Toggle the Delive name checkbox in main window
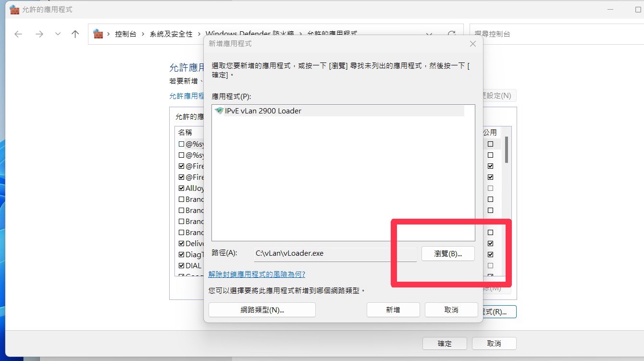 click(181, 244)
